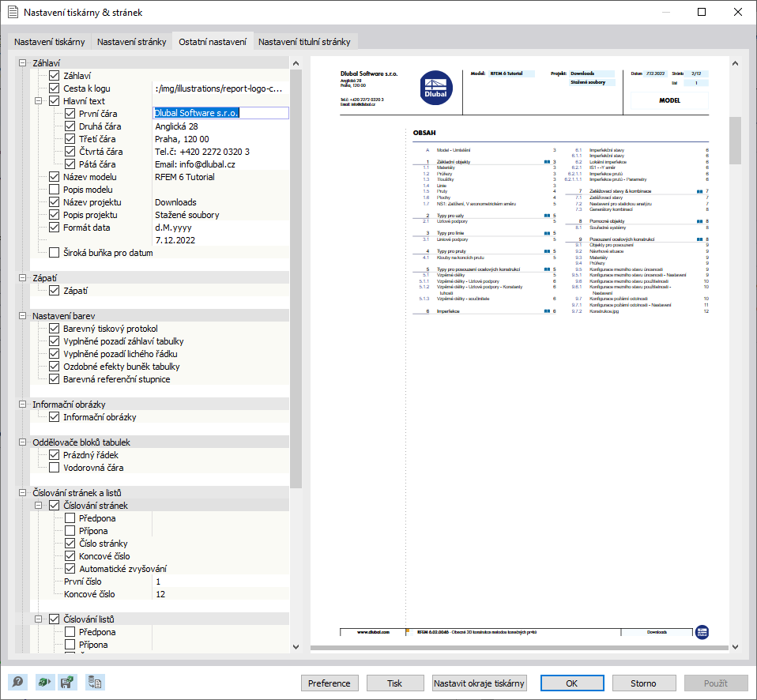Viewport: 757px width, 700px height.
Task: Click the settings tree scrollbar up arrow
Action: [x=296, y=63]
